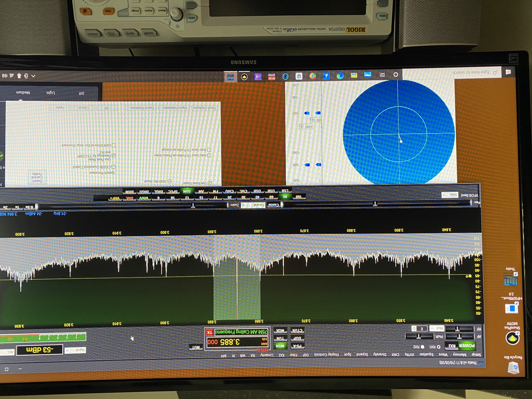Click the Center pan button
This screenshot has width=532, height=399.
point(274,205)
